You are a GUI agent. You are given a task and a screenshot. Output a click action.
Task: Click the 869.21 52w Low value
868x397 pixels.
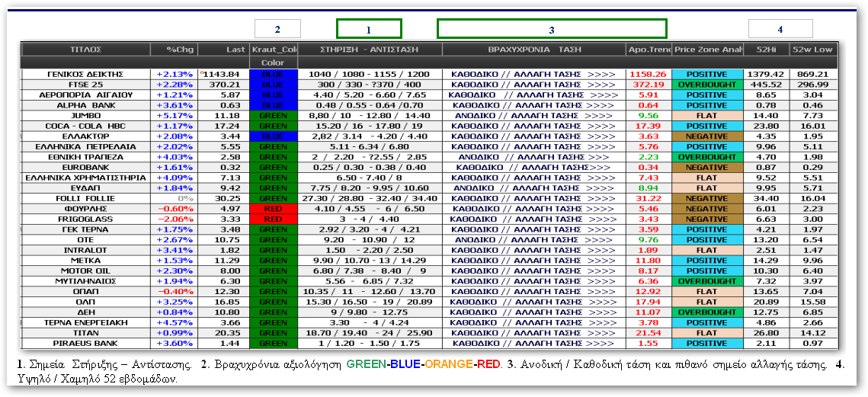812,74
